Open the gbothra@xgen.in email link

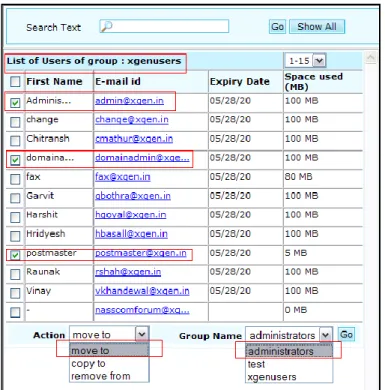click(x=133, y=196)
